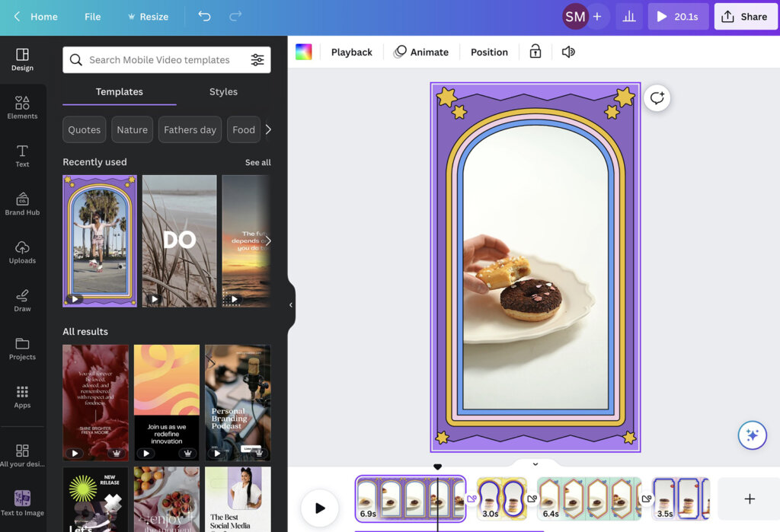Toggle the lock on the element
Image resolution: width=780 pixels, height=532 pixels.
(x=535, y=52)
